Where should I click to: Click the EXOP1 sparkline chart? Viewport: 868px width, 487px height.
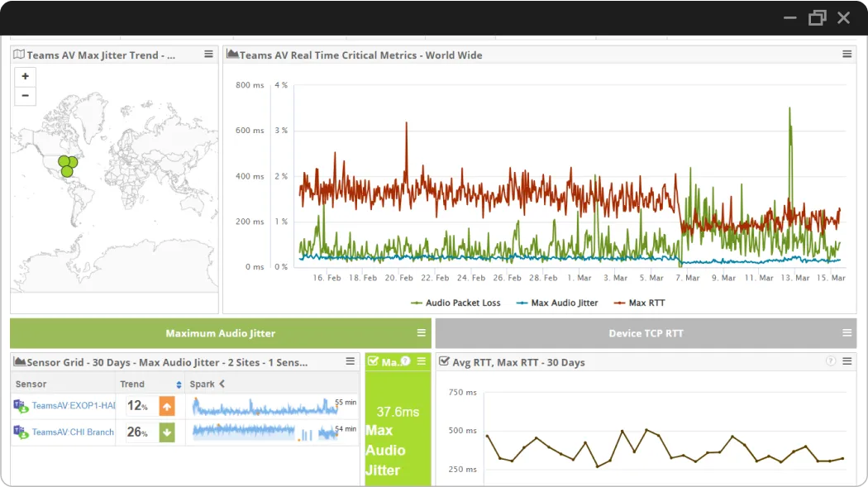[x=265, y=407]
